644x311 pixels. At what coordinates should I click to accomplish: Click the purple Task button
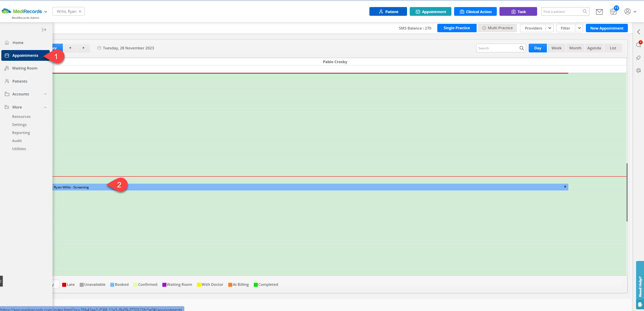(x=518, y=11)
